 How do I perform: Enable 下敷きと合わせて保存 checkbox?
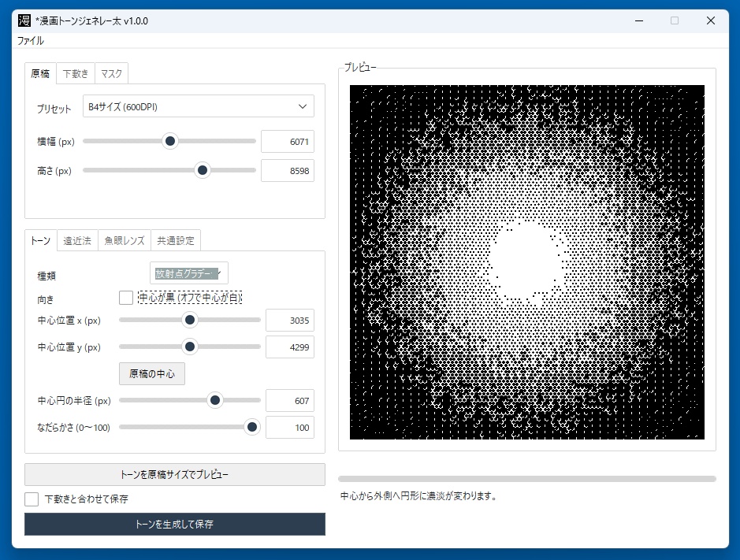coord(32,499)
